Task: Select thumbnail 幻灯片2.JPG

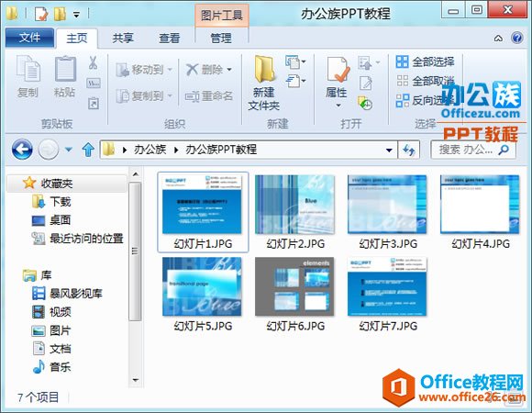Action: click(x=295, y=212)
